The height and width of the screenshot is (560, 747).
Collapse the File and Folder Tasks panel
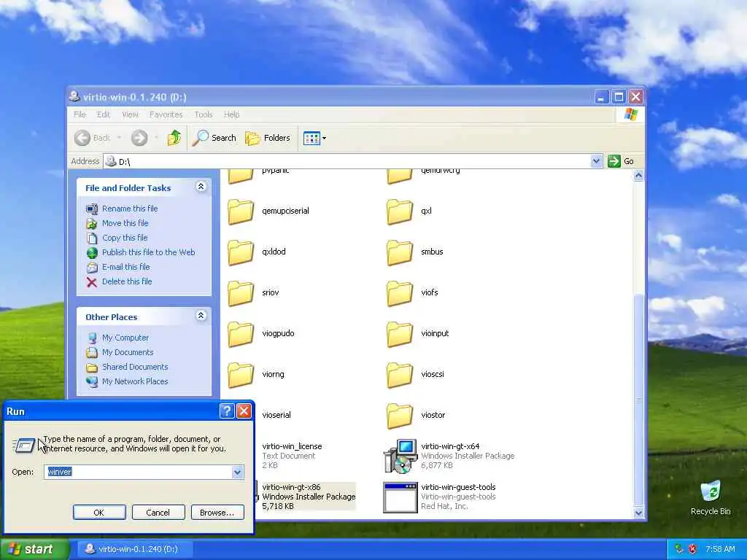[201, 187]
